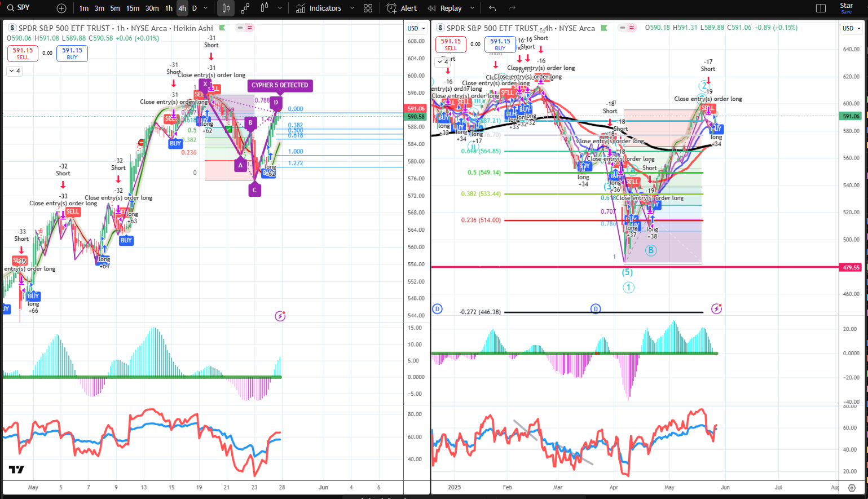Click the TradingView logo in the 1h chart
Viewport: 868px width, 499px height.
pyautogui.click(x=16, y=470)
